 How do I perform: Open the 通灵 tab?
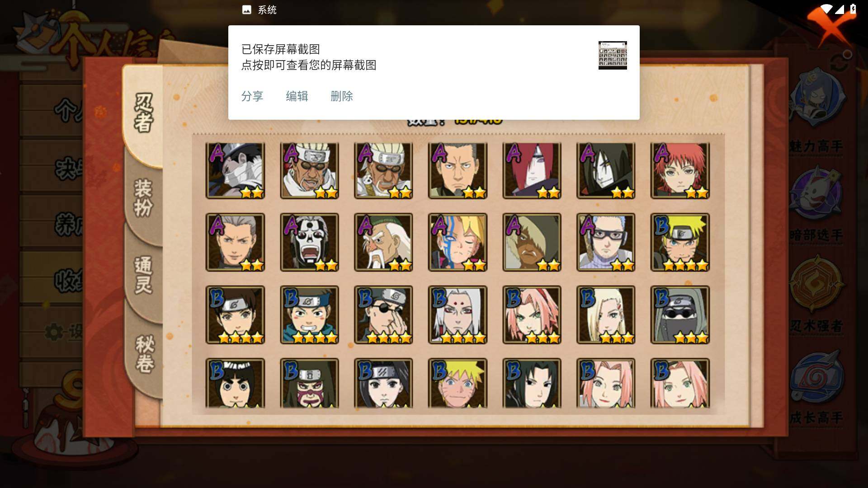click(x=143, y=275)
